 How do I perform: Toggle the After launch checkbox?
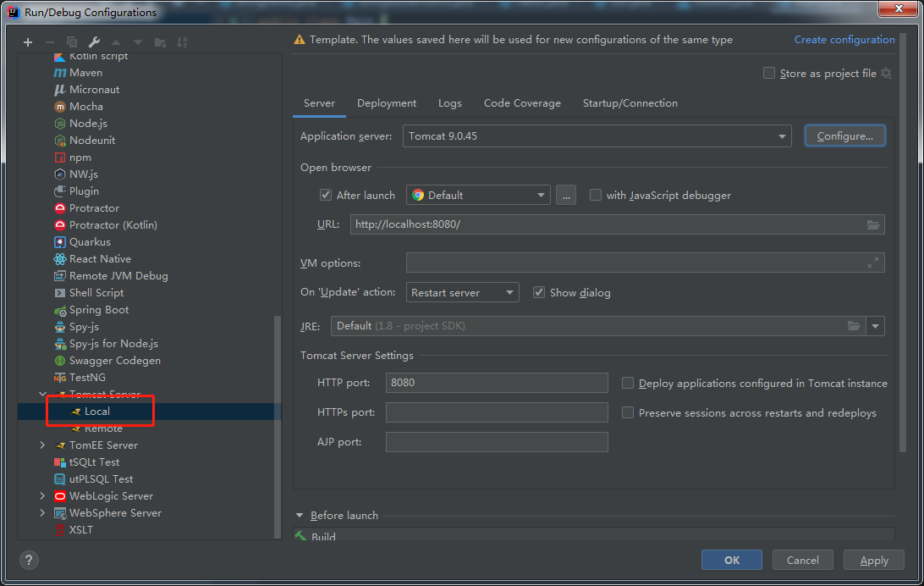325,195
